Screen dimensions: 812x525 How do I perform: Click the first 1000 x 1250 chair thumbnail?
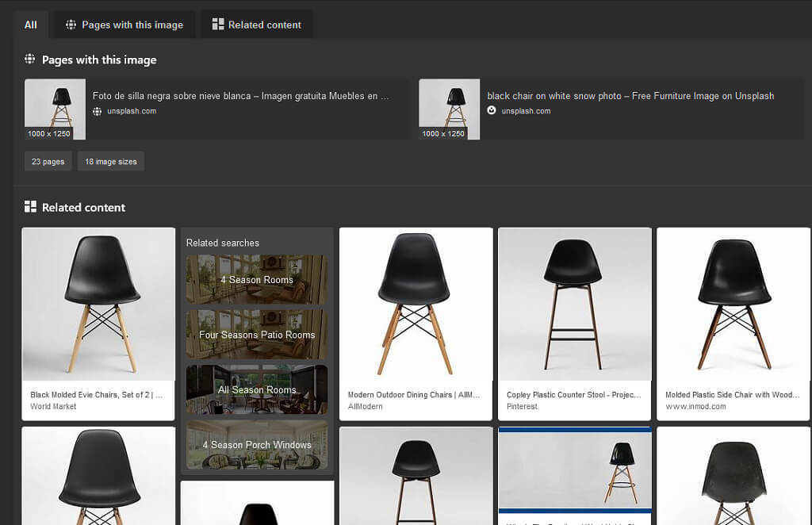pos(55,109)
